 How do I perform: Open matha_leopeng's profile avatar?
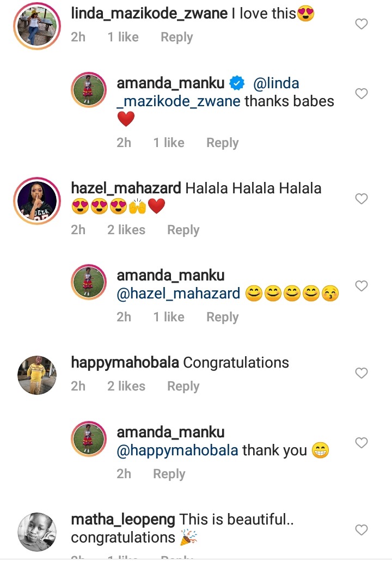pos(37,532)
